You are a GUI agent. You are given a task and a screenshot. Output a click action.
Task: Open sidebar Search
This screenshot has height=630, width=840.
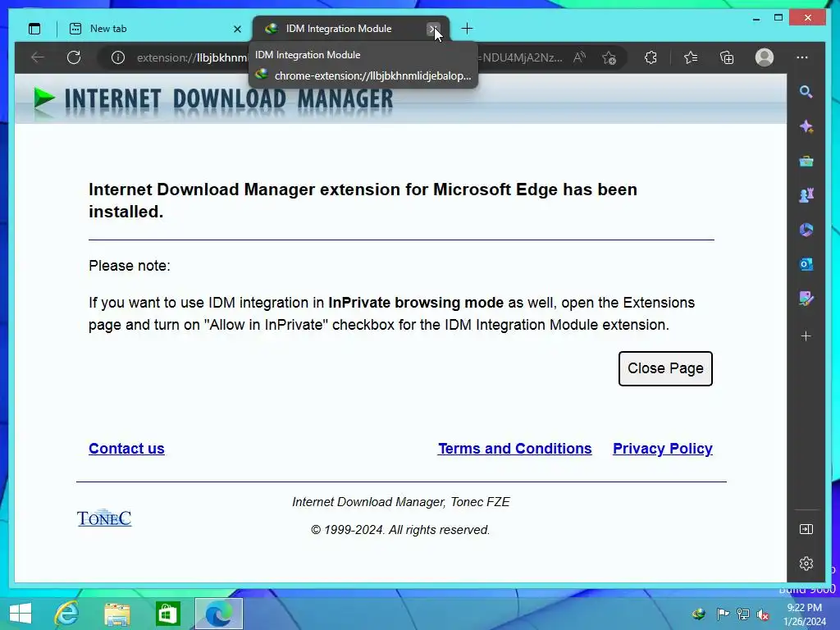click(806, 92)
